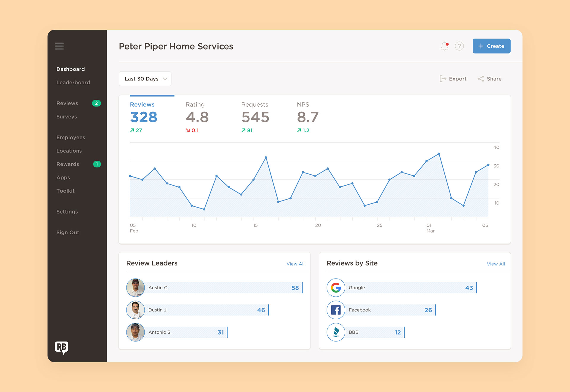Select the Rating metric tab
Screen dimensions: 570x392
(x=197, y=117)
